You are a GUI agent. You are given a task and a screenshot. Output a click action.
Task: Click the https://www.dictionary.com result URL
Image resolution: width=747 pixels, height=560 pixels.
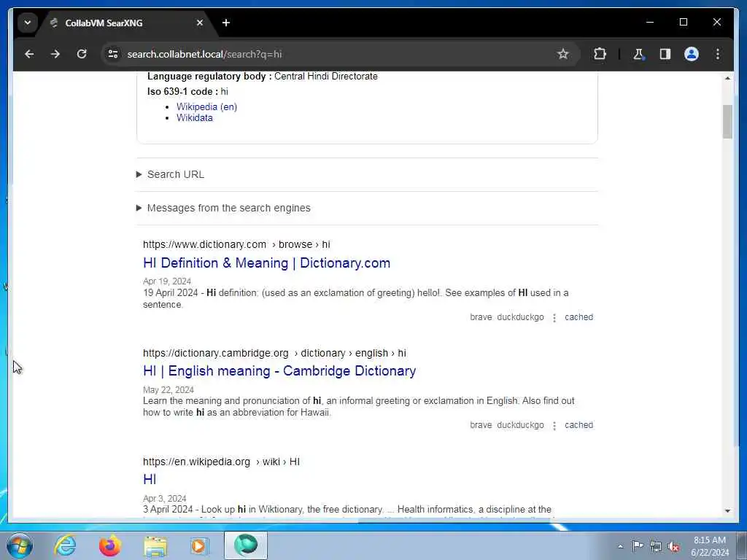click(236, 244)
